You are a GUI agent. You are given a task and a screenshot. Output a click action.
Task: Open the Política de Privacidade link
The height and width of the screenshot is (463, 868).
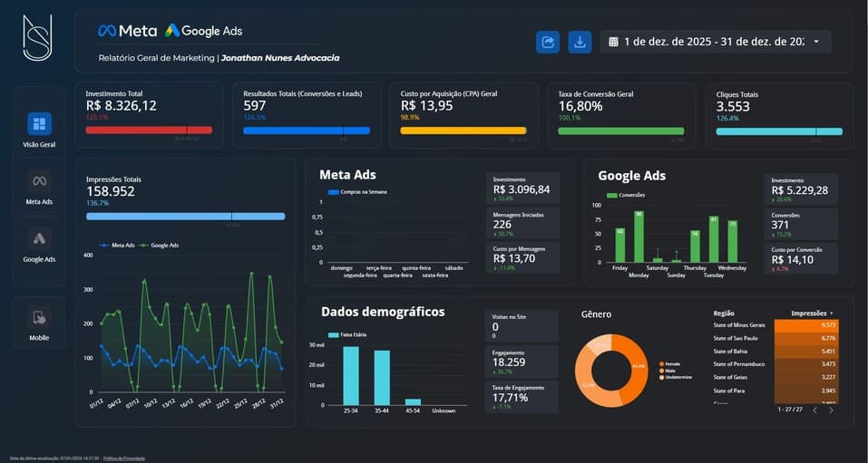coord(123,458)
